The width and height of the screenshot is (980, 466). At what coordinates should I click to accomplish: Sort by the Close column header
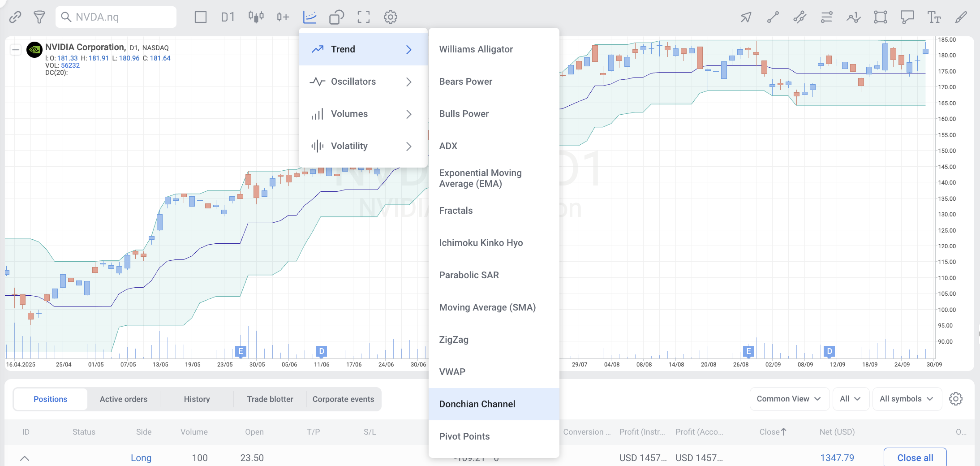click(773, 432)
